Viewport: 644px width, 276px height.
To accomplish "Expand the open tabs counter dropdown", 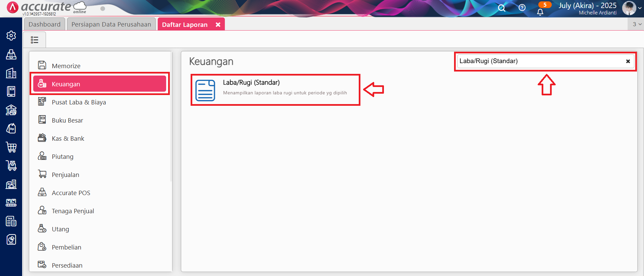I will [637, 24].
